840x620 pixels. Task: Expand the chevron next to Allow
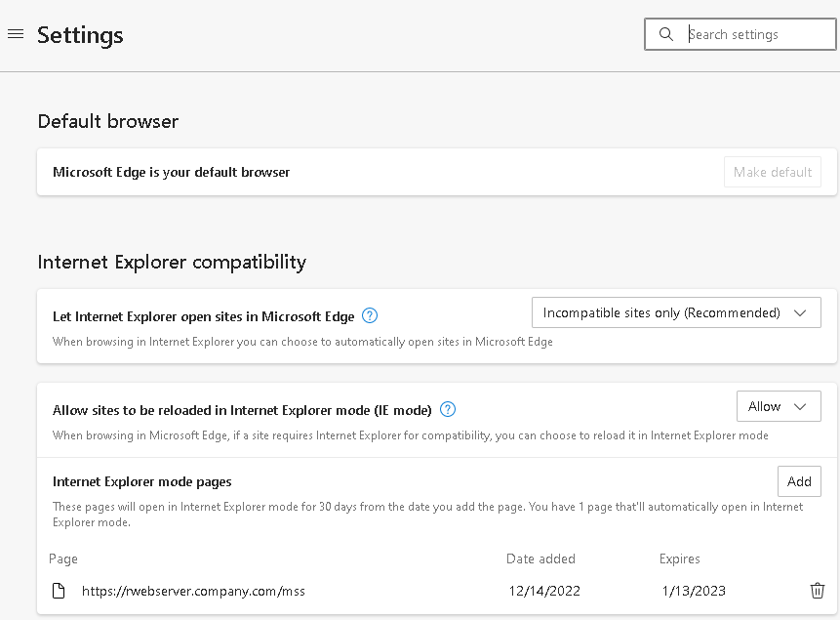800,406
